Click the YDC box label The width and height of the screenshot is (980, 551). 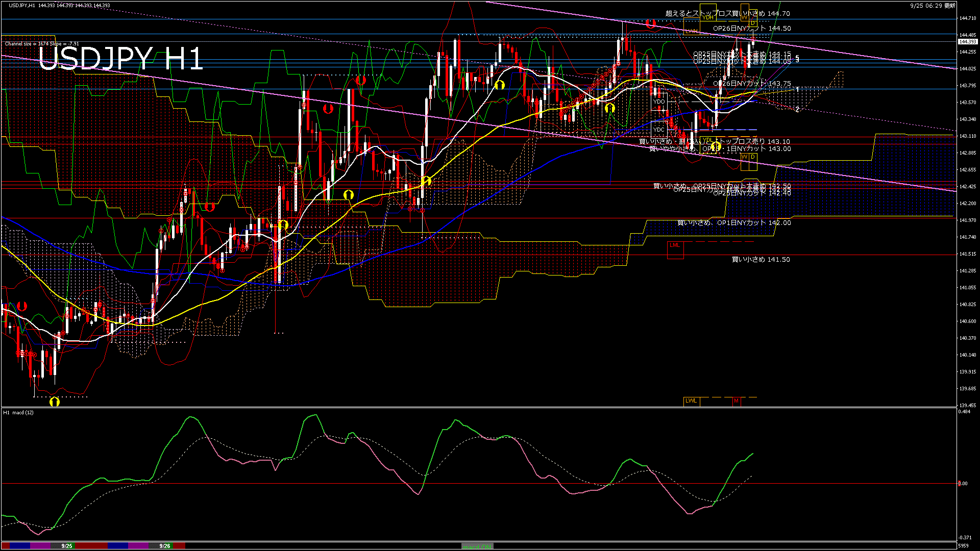click(659, 130)
